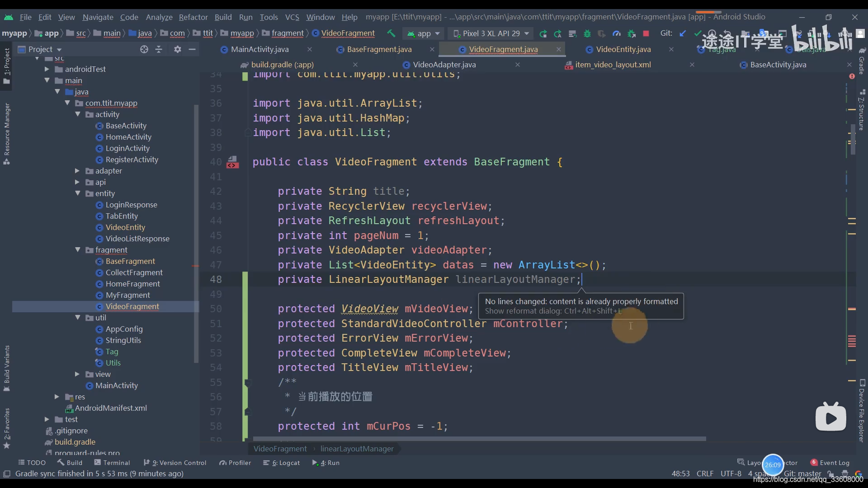Click the VideoFragment breadcrumb in navigation bar
Viewport: 868px width, 488px height.
point(348,33)
